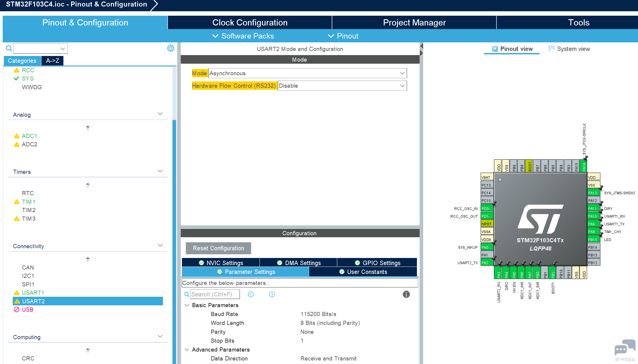
Task: Click the info icon in Parameter Settings
Action: point(406,294)
